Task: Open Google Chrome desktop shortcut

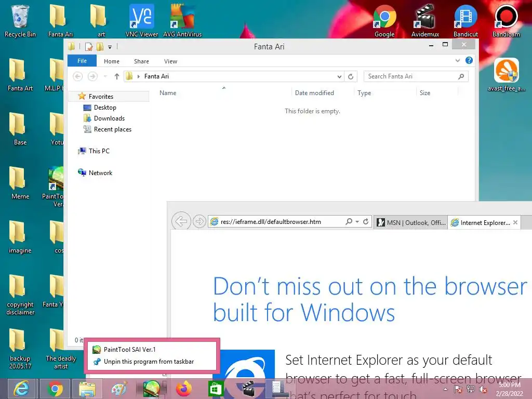Action: pos(384,20)
